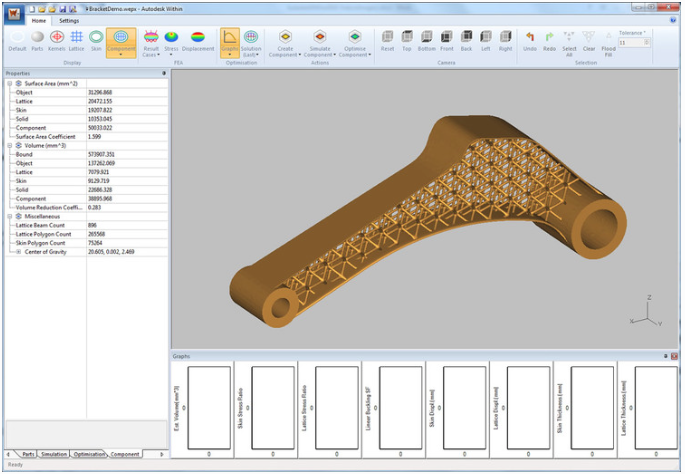
Task: Click the Flood Fill selection tool
Action: click(608, 41)
